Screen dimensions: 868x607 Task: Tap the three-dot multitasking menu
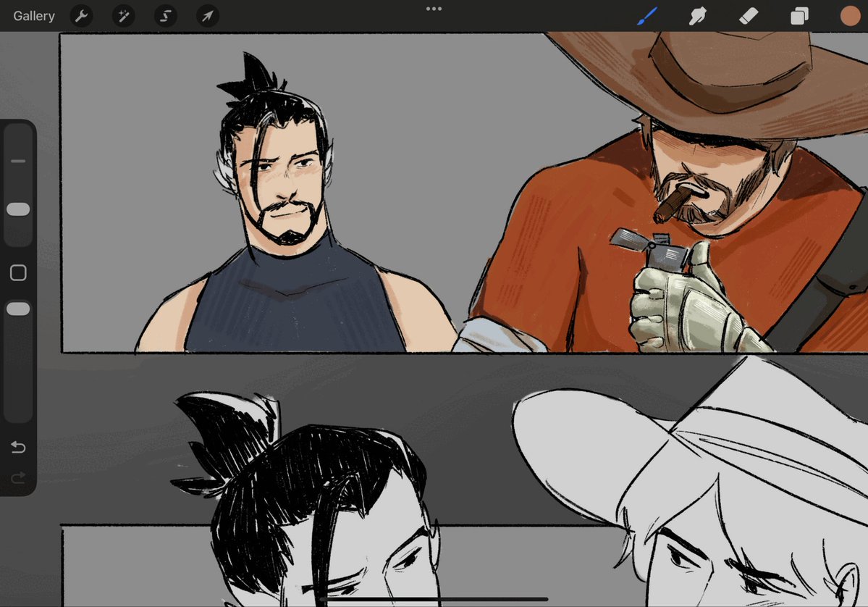(434, 9)
